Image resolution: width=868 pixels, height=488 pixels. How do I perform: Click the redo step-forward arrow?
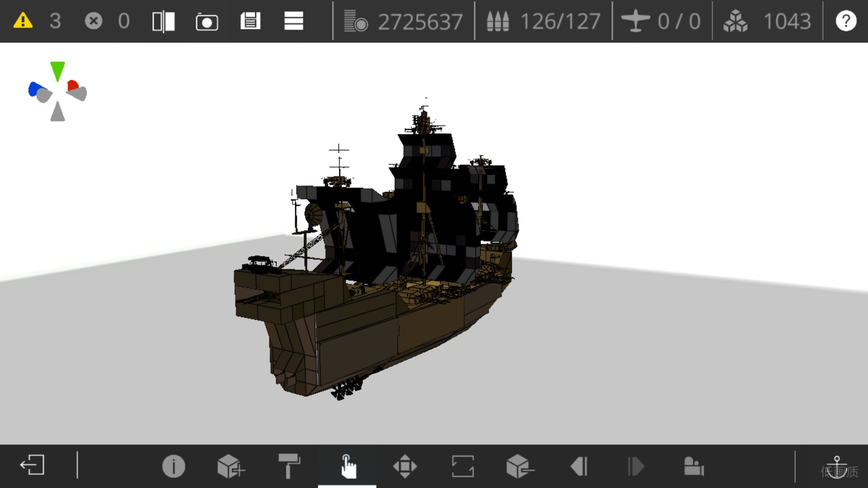636,466
